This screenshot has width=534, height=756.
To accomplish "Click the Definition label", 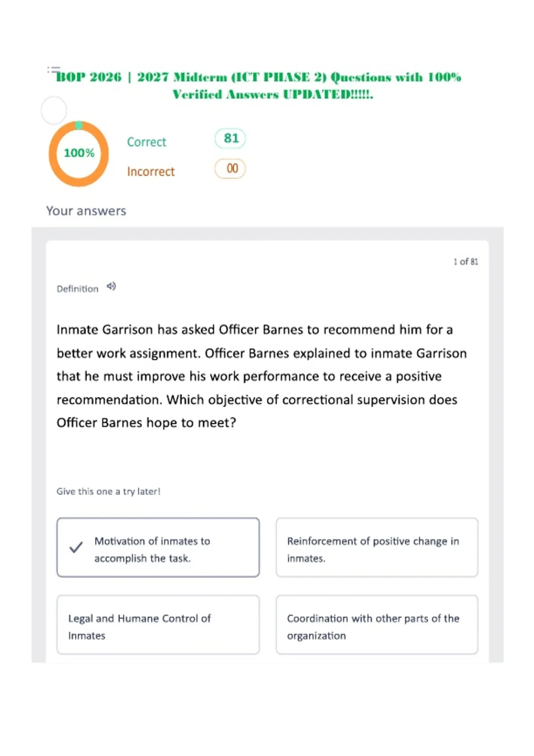I will coord(77,289).
